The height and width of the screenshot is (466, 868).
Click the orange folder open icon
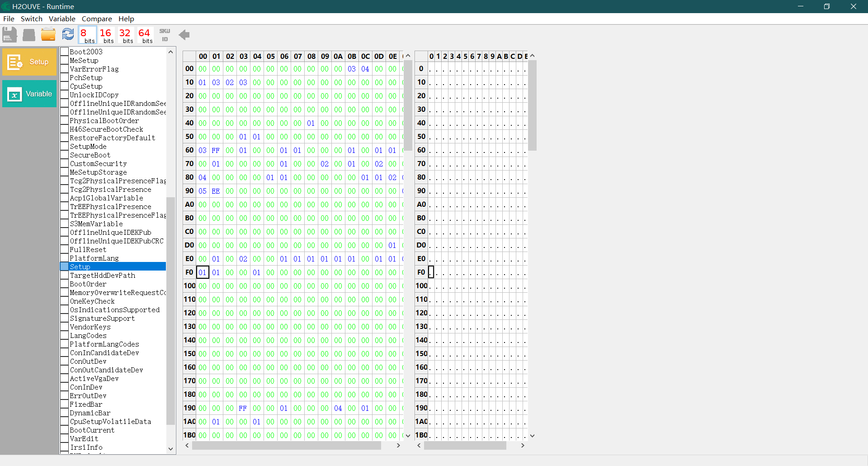pyautogui.click(x=48, y=35)
